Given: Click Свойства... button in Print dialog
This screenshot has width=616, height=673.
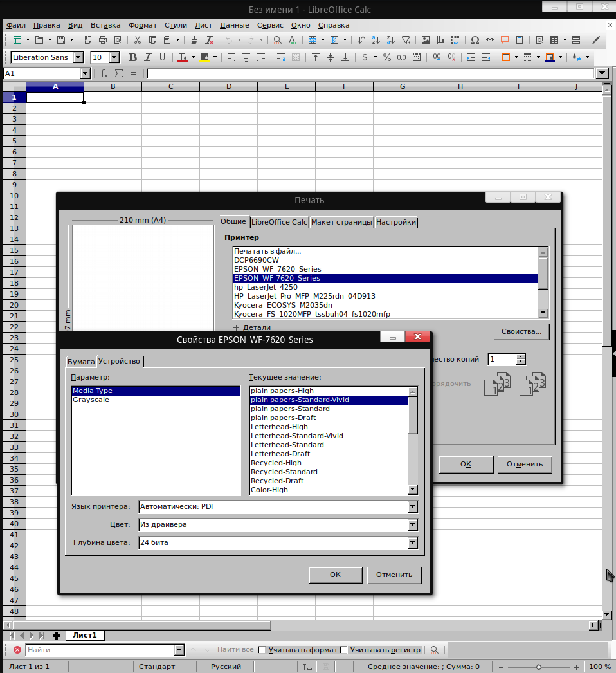Looking at the screenshot, I should [521, 331].
